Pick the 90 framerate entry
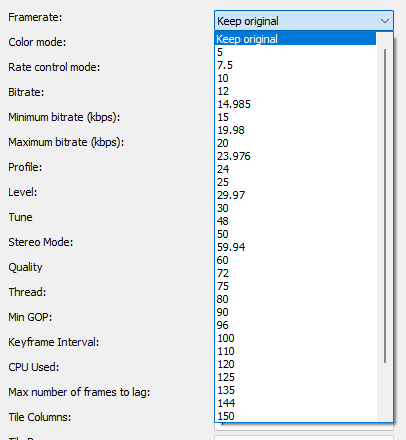 pos(295,312)
